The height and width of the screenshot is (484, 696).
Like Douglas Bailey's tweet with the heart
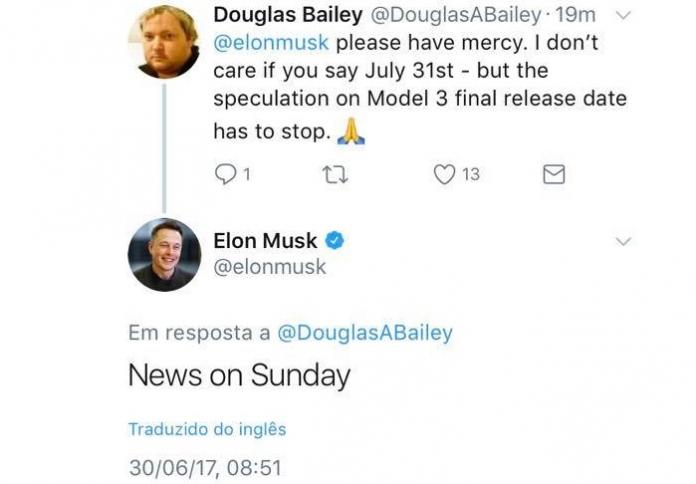pyautogui.click(x=444, y=175)
